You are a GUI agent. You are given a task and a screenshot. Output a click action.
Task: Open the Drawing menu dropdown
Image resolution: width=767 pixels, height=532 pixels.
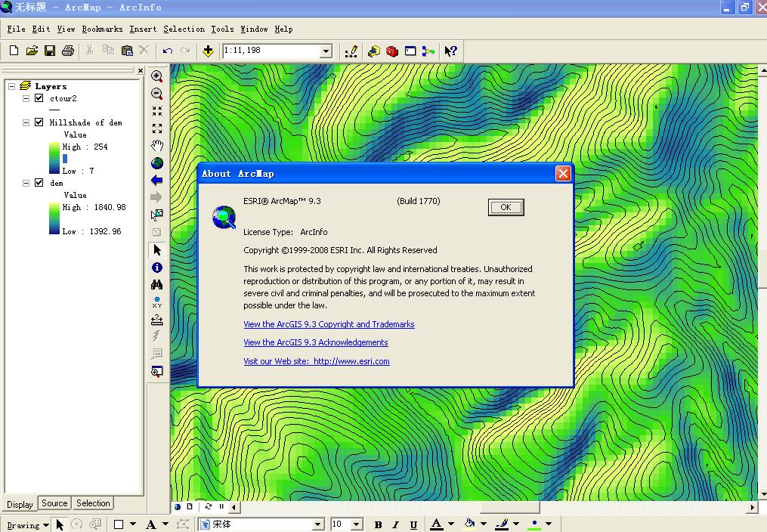tap(27, 525)
